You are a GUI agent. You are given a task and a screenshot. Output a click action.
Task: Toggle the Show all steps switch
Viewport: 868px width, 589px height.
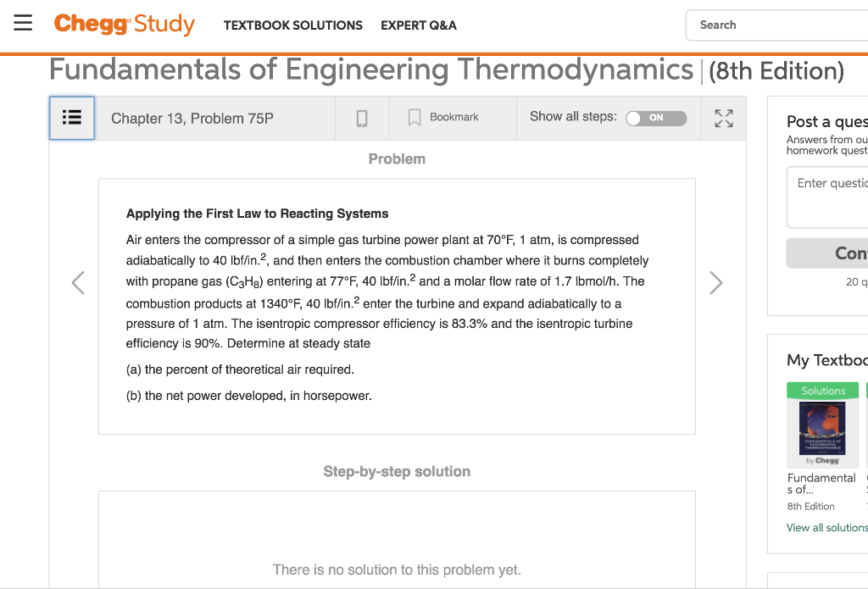click(656, 118)
